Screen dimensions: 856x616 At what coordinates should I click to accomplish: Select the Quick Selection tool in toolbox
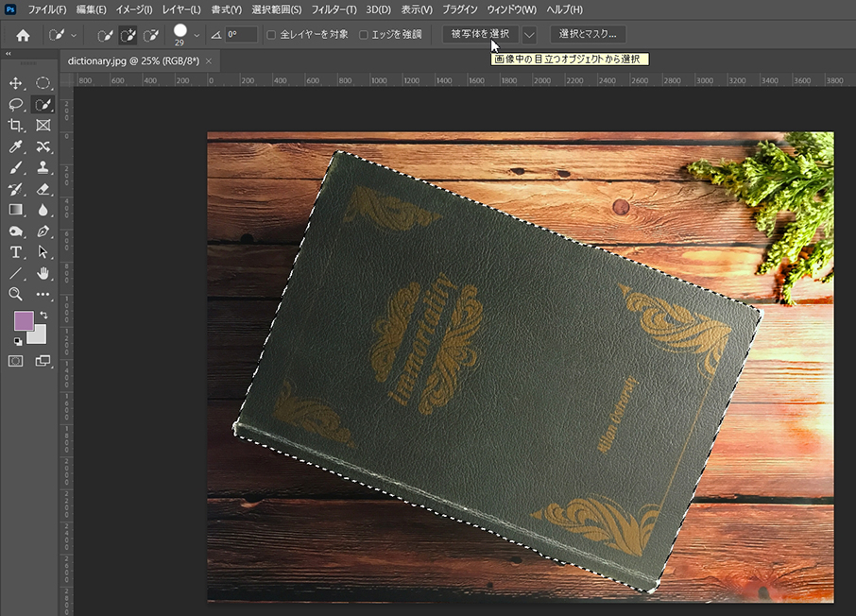[43, 104]
